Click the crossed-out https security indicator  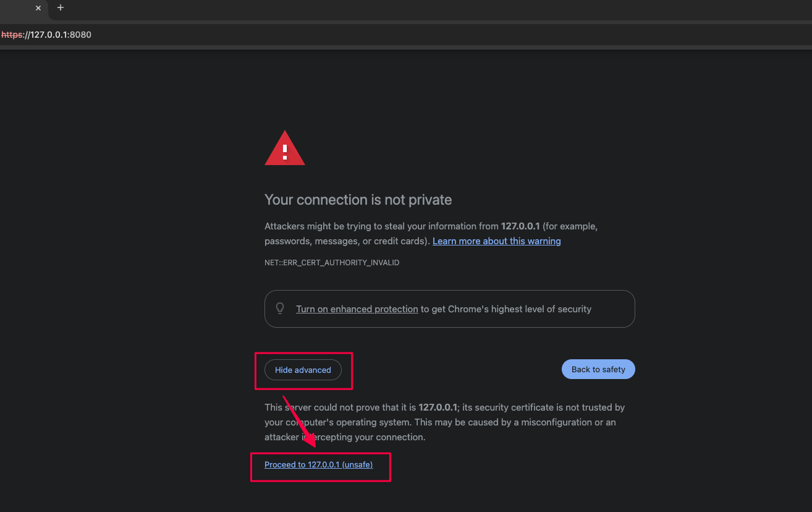pyautogui.click(x=12, y=35)
